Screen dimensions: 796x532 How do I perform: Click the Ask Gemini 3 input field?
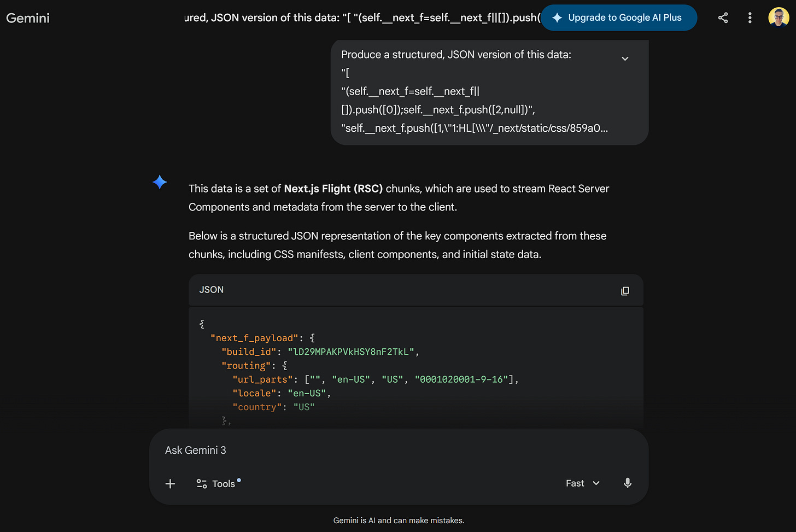328,450
